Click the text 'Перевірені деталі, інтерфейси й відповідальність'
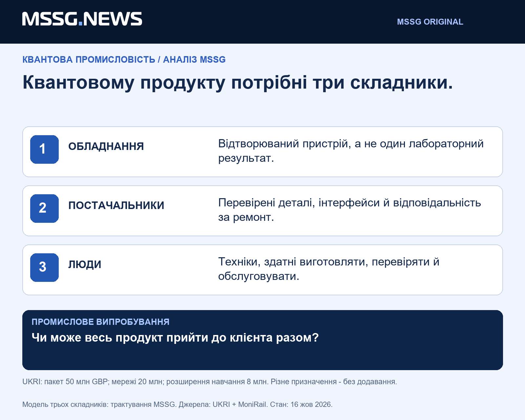 [349, 203]
